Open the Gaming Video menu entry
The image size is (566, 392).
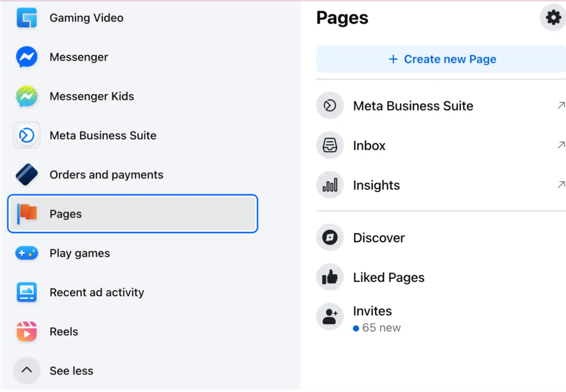tap(86, 18)
